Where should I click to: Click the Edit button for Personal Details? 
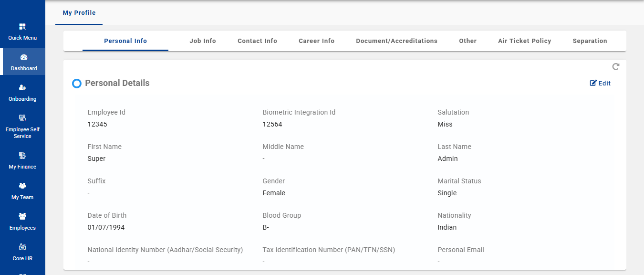pyautogui.click(x=600, y=83)
